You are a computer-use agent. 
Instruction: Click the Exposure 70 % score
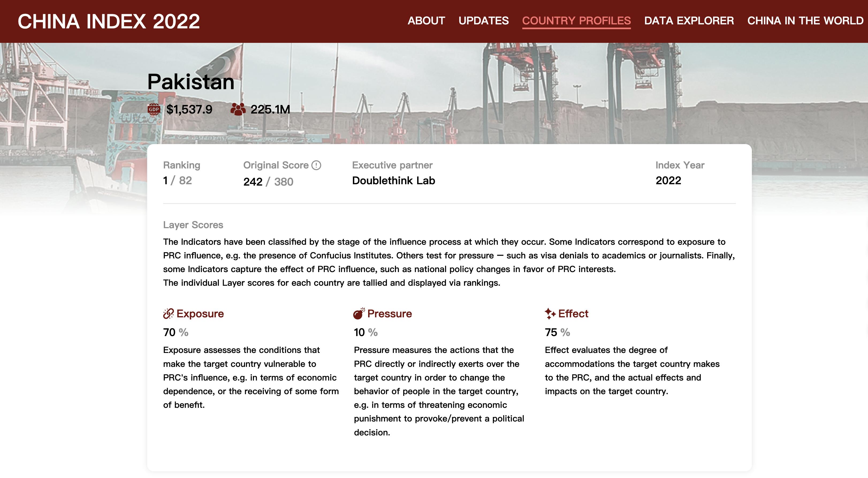176,332
